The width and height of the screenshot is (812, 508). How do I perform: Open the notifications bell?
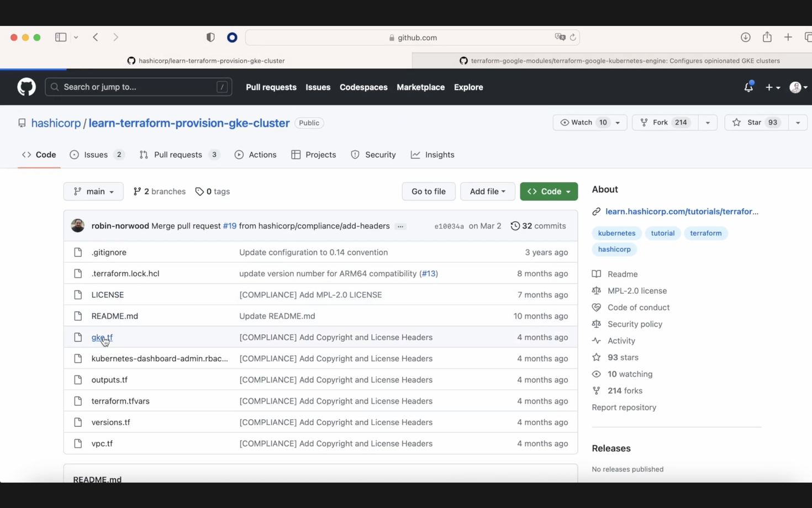point(748,87)
